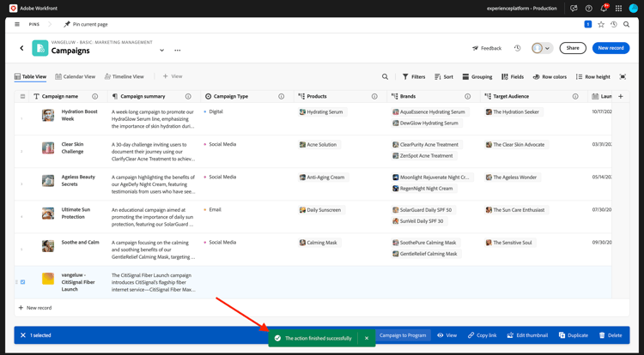Search within the table toolbar
The width and height of the screenshot is (644, 355).
click(x=385, y=76)
